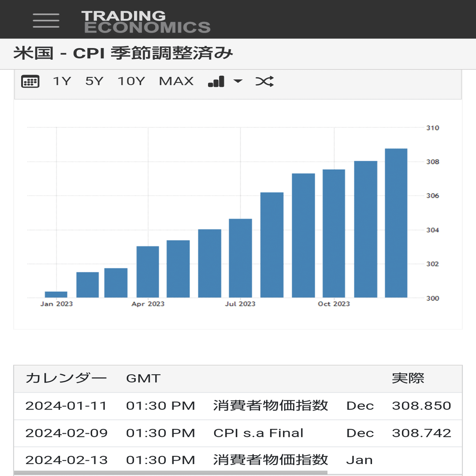
Task: Click the bar above the Oct 2023 label
Action: [x=334, y=234]
